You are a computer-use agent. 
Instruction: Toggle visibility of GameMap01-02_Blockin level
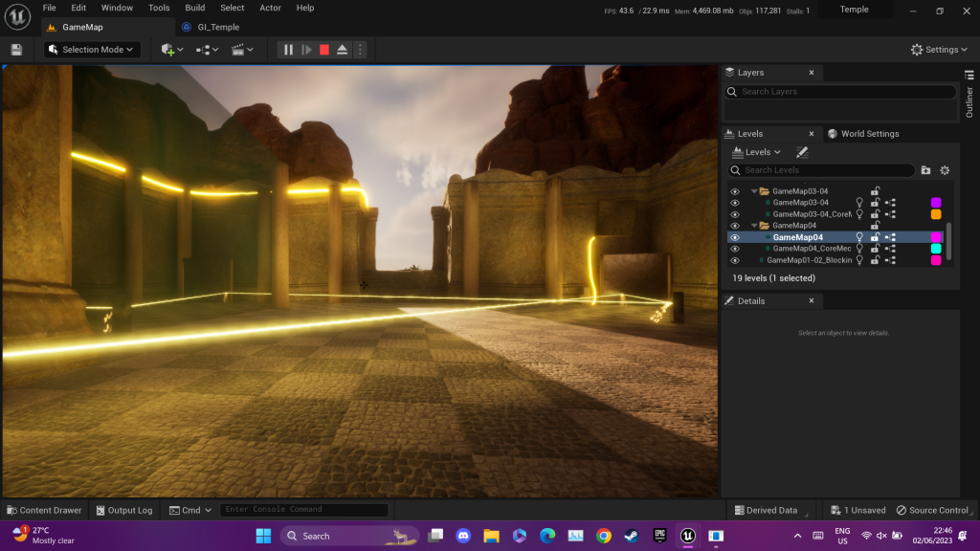coord(735,260)
